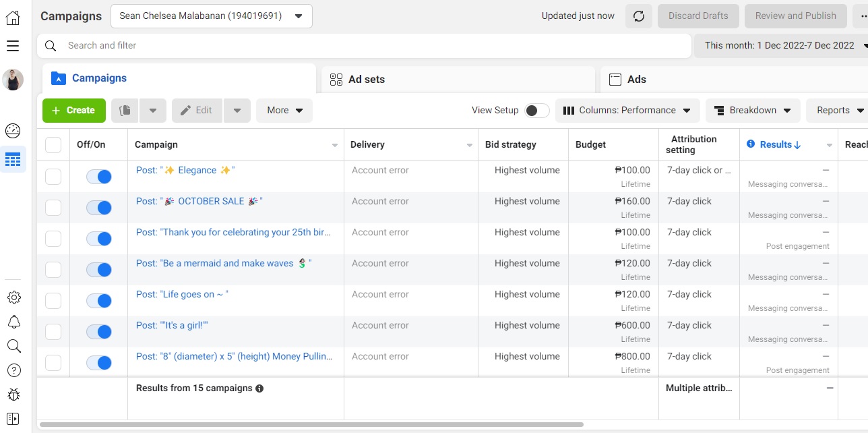868x433 pixels.
Task: Open the hamburger menu icon
Action: 13,46
